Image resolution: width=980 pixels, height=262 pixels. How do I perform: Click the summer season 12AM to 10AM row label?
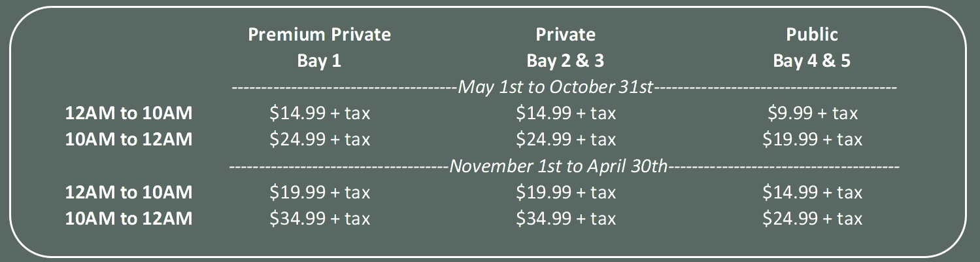click(129, 113)
